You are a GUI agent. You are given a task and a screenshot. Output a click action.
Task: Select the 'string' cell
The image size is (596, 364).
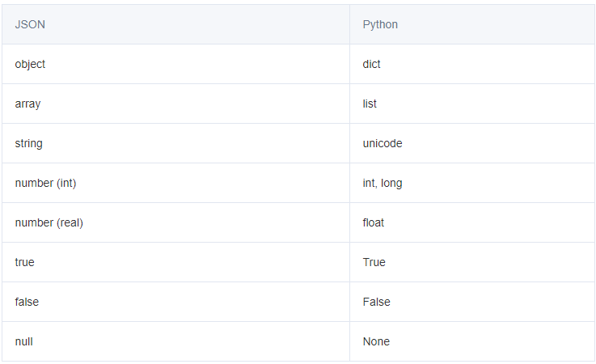pos(28,143)
